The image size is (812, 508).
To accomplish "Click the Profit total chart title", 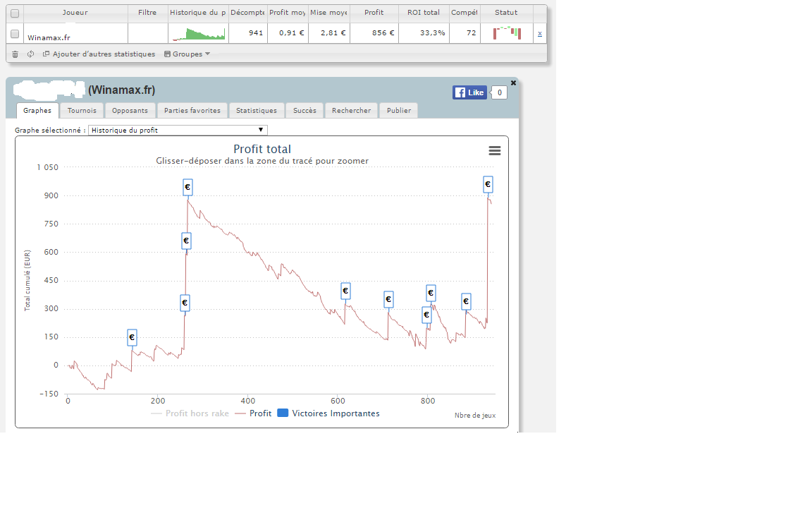I will pos(262,150).
